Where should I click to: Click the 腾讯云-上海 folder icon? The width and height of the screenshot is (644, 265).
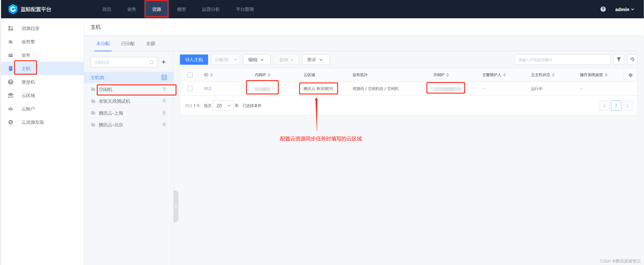93,113
